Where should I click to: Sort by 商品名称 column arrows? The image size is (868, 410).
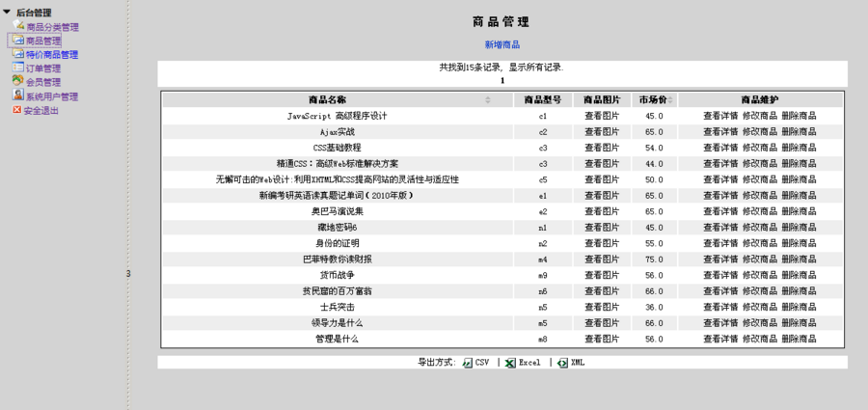point(488,100)
